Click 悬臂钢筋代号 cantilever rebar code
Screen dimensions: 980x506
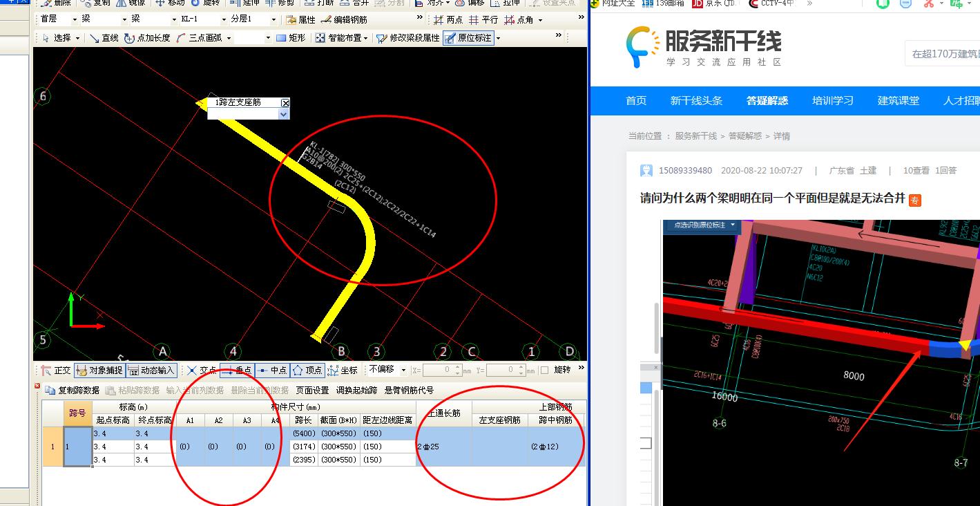[x=409, y=391]
